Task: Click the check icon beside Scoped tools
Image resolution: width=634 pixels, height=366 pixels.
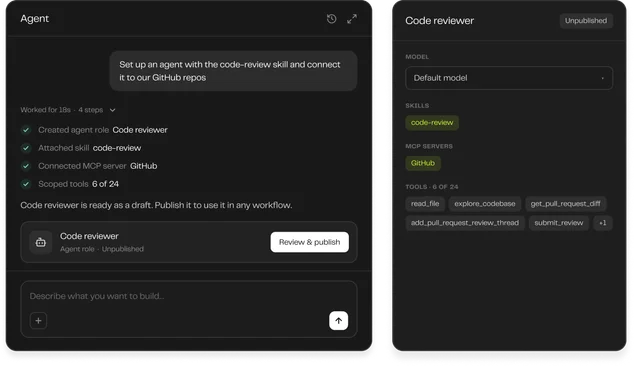Action: [x=26, y=184]
